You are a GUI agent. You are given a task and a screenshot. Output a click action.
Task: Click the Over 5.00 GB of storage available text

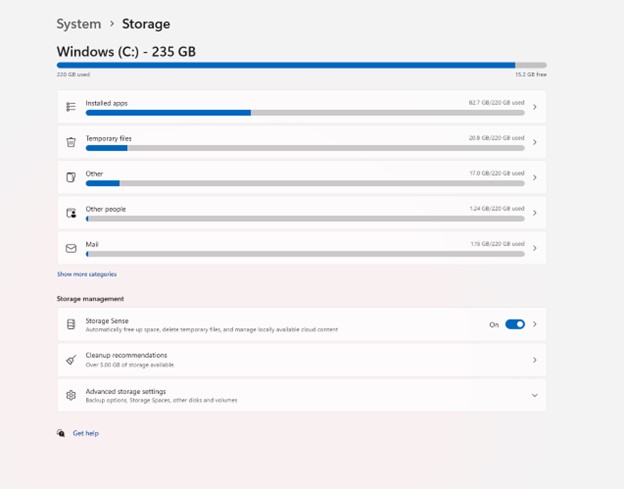tap(130, 365)
